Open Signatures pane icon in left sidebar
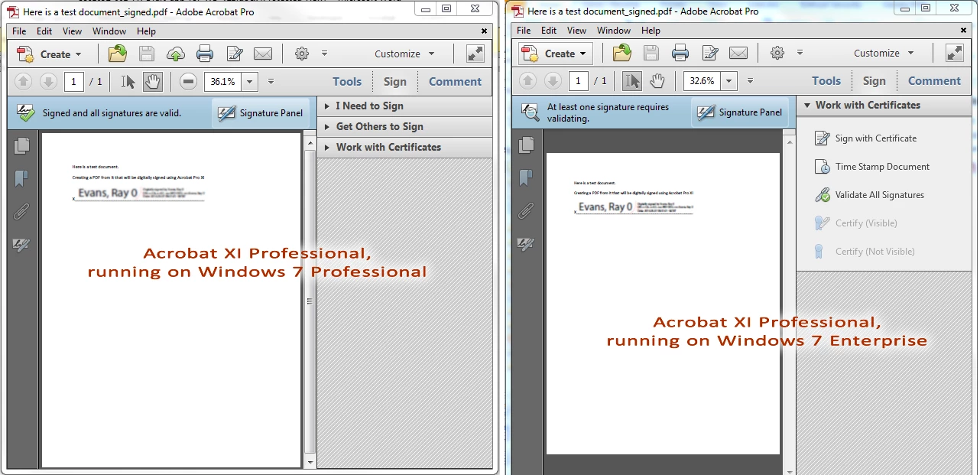This screenshot has width=980, height=475. [21, 245]
